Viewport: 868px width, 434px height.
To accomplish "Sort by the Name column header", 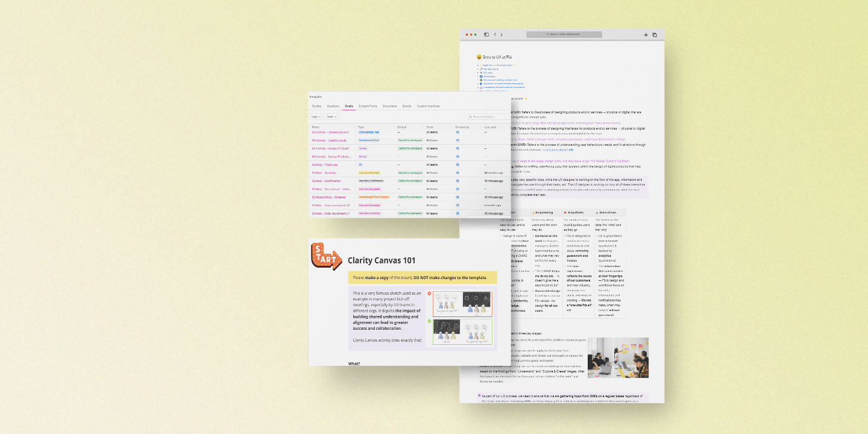I will coord(315,127).
